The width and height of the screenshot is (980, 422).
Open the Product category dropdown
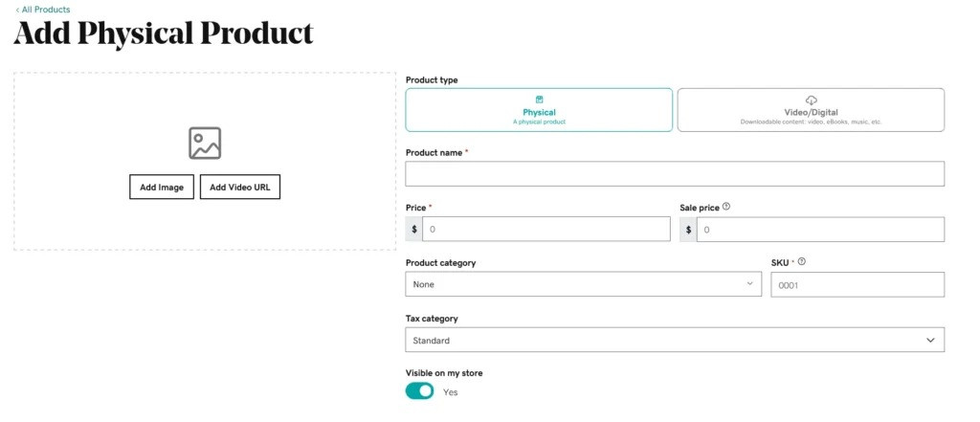point(584,284)
